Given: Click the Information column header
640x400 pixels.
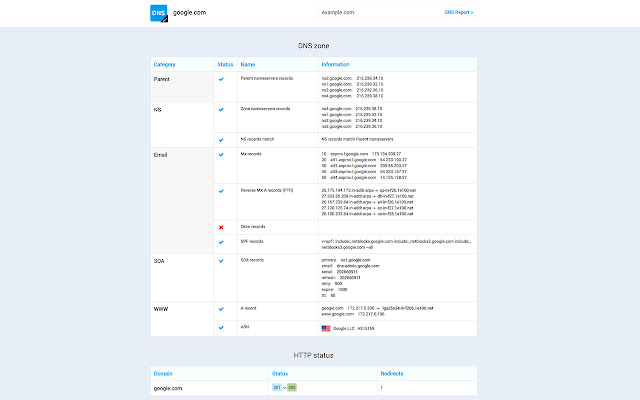Looking at the screenshot, I should [336, 64].
